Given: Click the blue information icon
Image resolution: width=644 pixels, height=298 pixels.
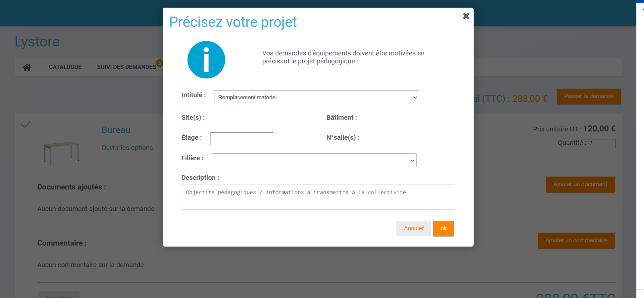Looking at the screenshot, I should 206,60.
